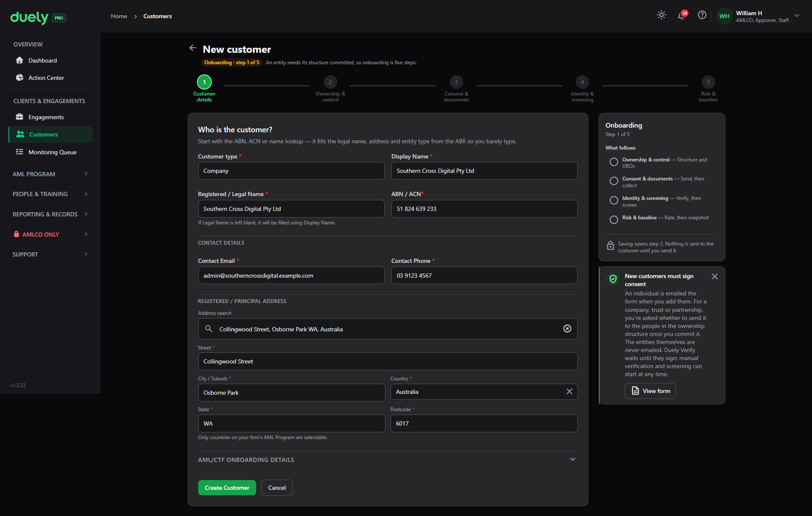Click the Contact Phone field

click(484, 276)
